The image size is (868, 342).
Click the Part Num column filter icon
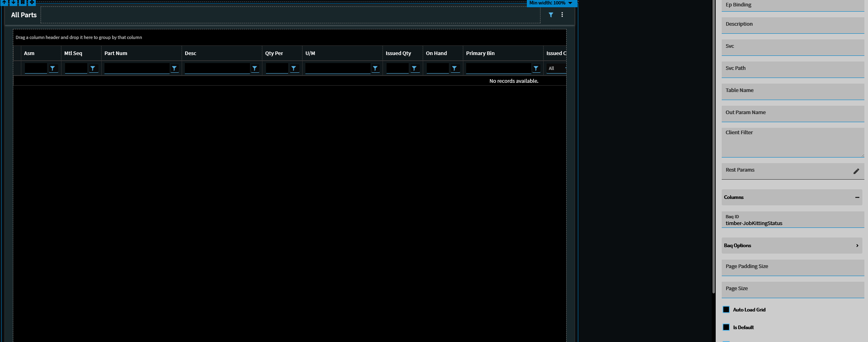pyautogui.click(x=174, y=68)
